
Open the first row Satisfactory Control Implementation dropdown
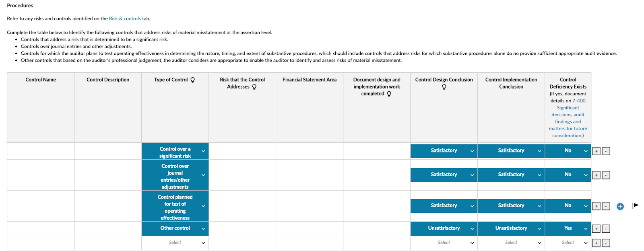tap(511, 151)
